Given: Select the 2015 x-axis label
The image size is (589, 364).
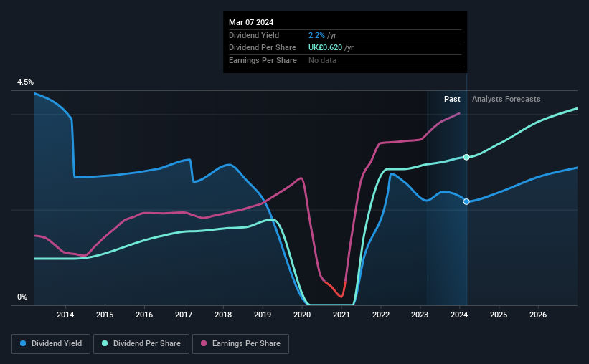Looking at the screenshot, I should coord(105,315).
